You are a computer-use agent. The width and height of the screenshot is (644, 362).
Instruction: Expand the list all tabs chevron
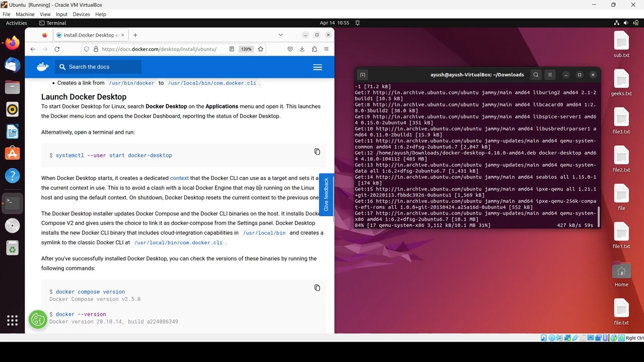click(280, 35)
